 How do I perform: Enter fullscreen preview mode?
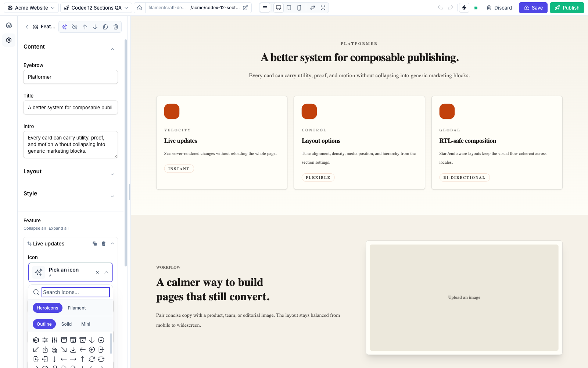tap(323, 8)
